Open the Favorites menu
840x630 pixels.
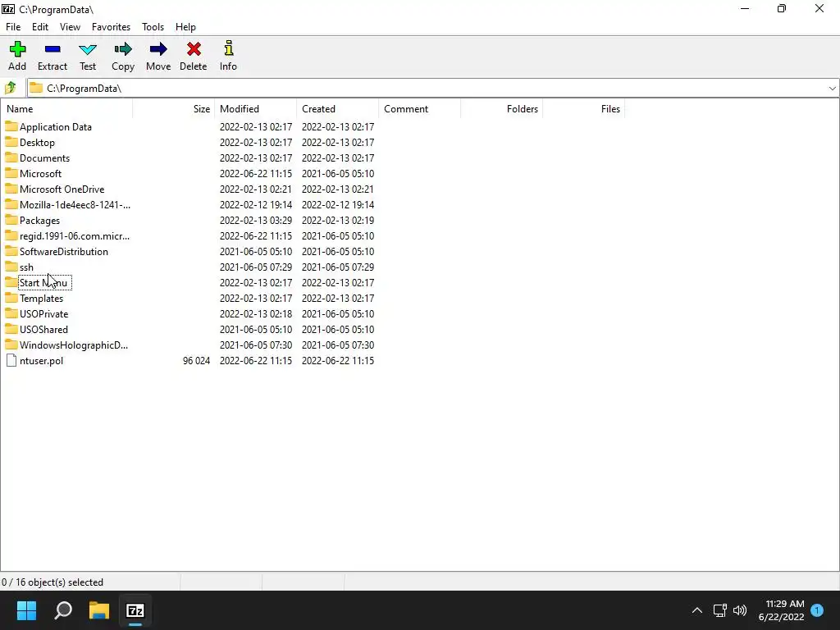[111, 27]
